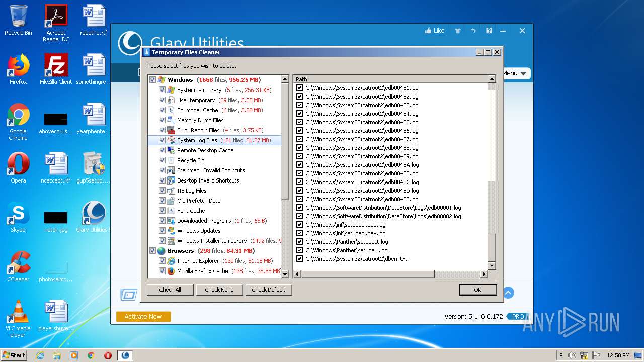The height and width of the screenshot is (362, 644).
Task: Open FileZilla Client desktop icon
Action: (56, 69)
